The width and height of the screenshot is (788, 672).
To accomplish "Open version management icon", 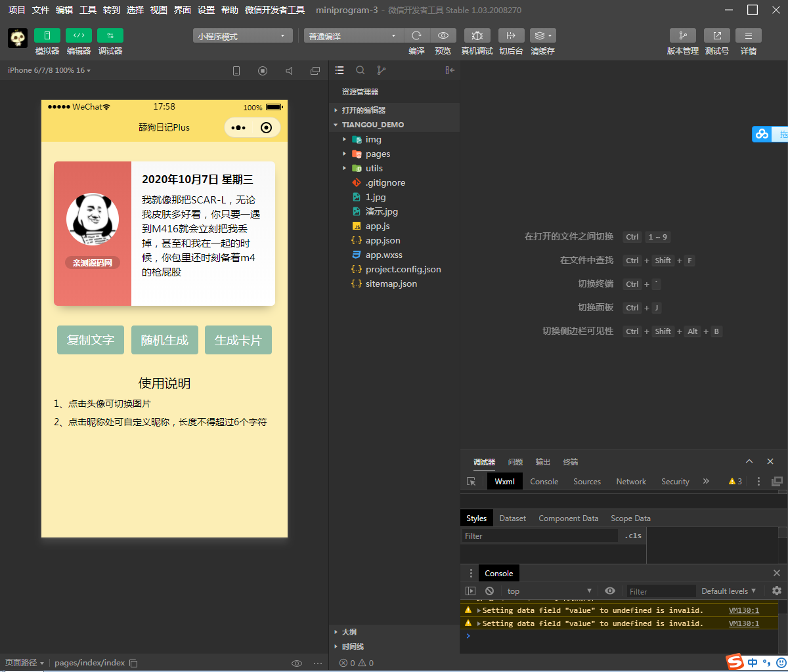I will pyautogui.click(x=683, y=35).
